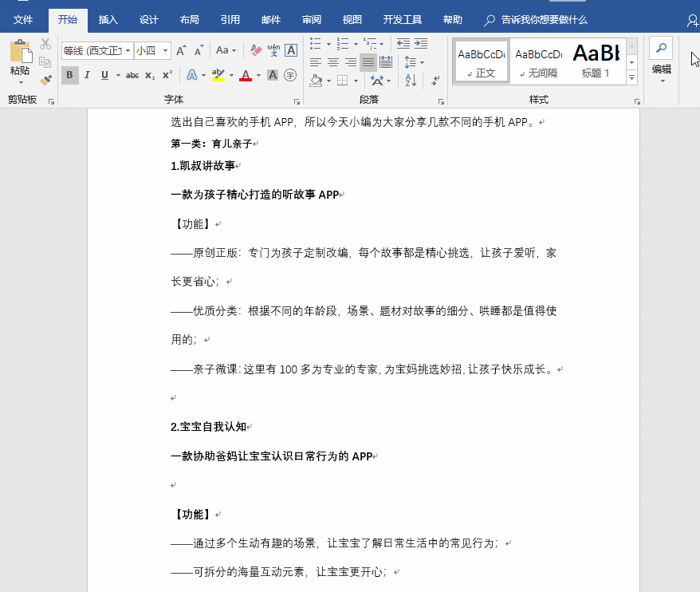700x592 pixels.
Task: Enable underline formatting
Action: point(104,73)
